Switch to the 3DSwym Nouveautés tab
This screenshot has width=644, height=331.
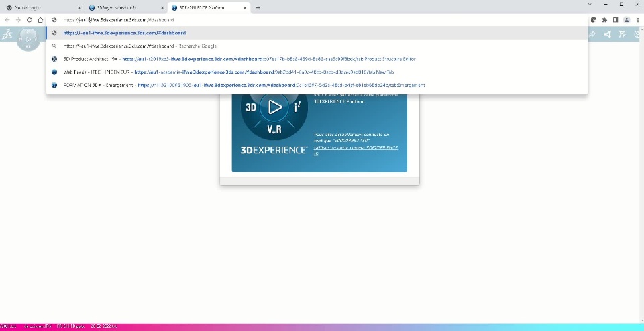coord(125,8)
